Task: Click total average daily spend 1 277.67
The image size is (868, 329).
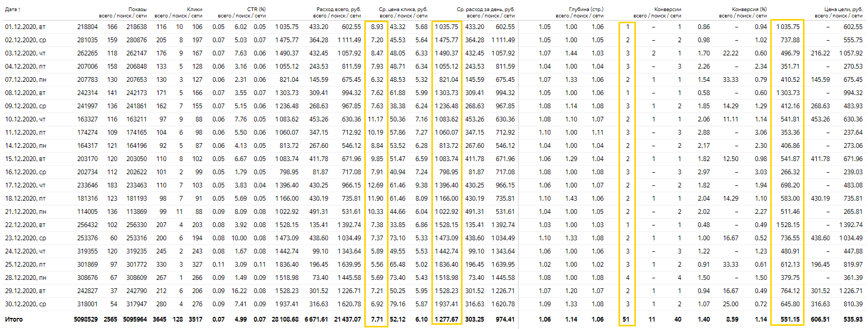Action: (447, 319)
